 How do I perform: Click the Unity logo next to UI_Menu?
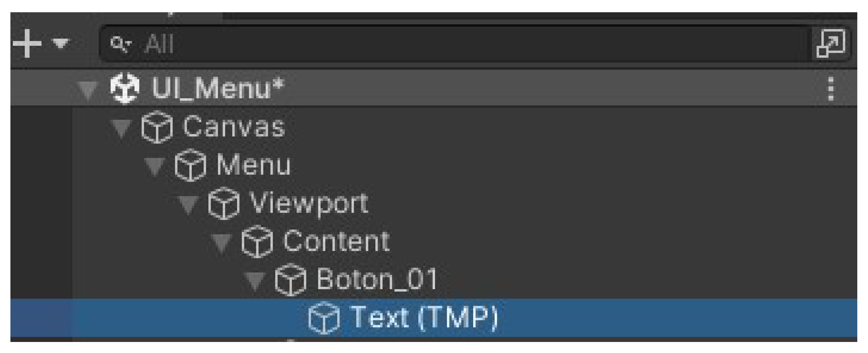pyautogui.click(x=125, y=89)
